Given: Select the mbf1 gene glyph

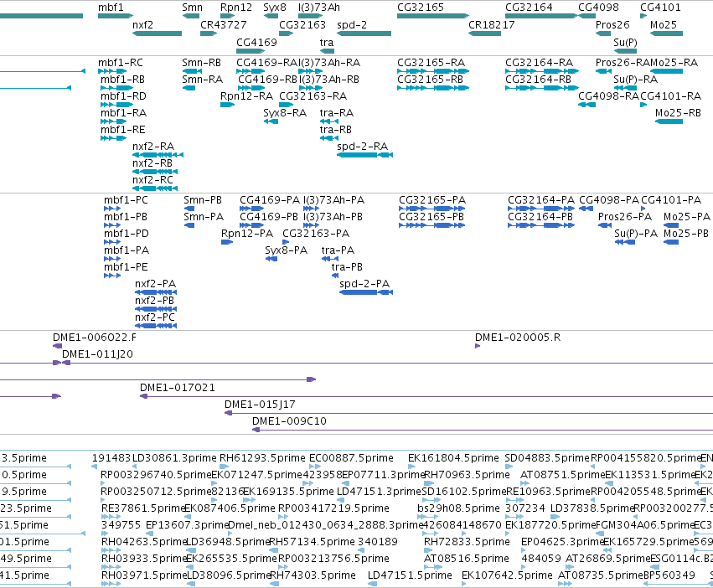Looking at the screenshot, I should click(116, 16).
